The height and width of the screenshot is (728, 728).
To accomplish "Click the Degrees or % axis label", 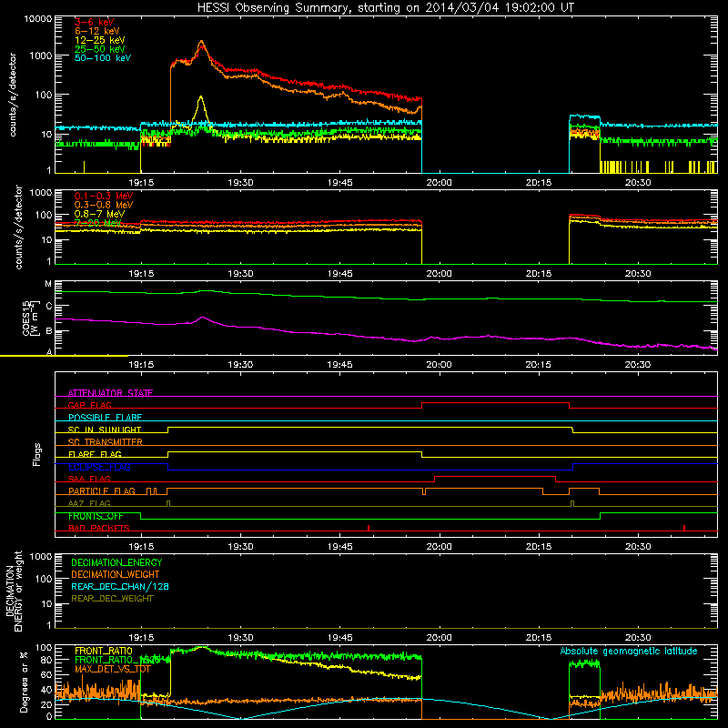I will click(x=24, y=682).
